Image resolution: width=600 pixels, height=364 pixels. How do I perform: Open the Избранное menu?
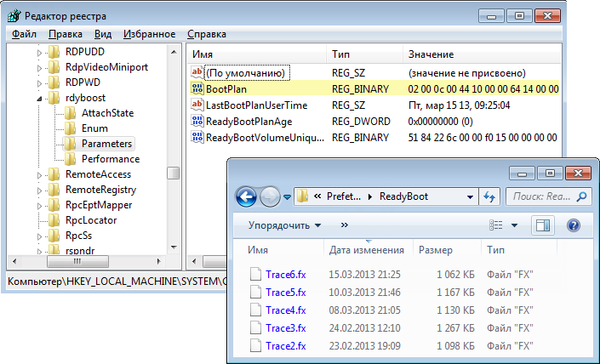click(149, 34)
